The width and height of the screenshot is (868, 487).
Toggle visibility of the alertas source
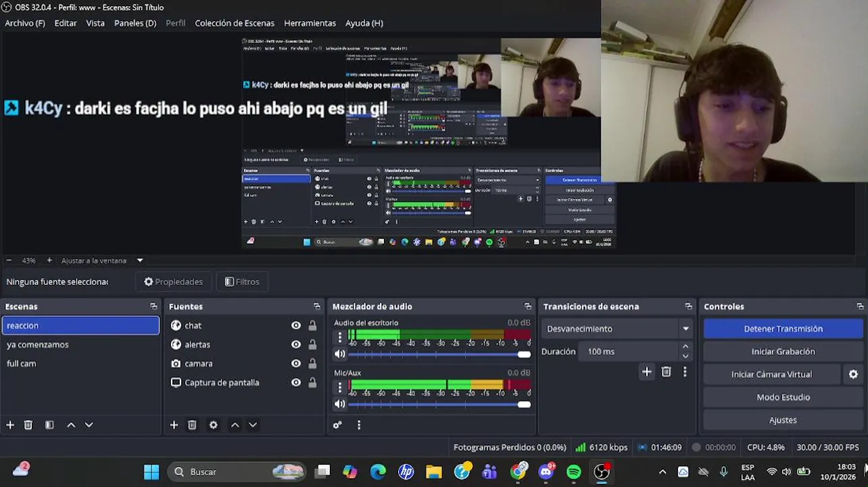[295, 344]
